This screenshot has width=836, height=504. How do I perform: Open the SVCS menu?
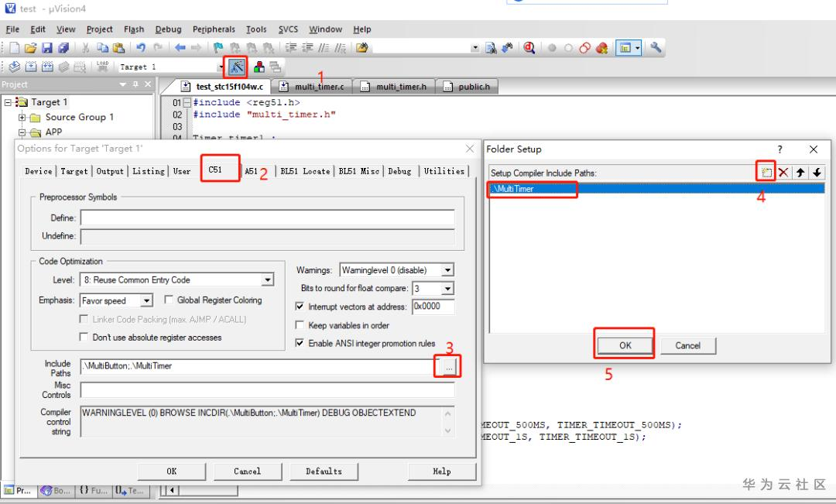288,29
